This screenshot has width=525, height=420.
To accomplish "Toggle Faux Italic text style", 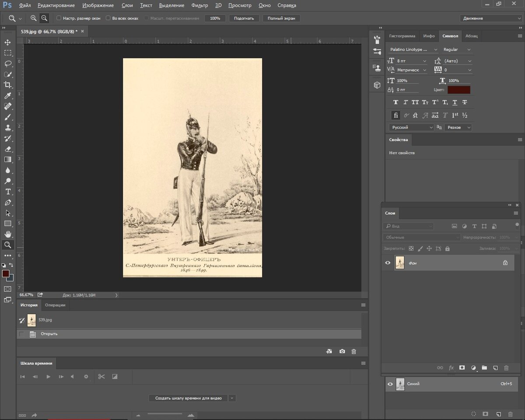I will 406,102.
